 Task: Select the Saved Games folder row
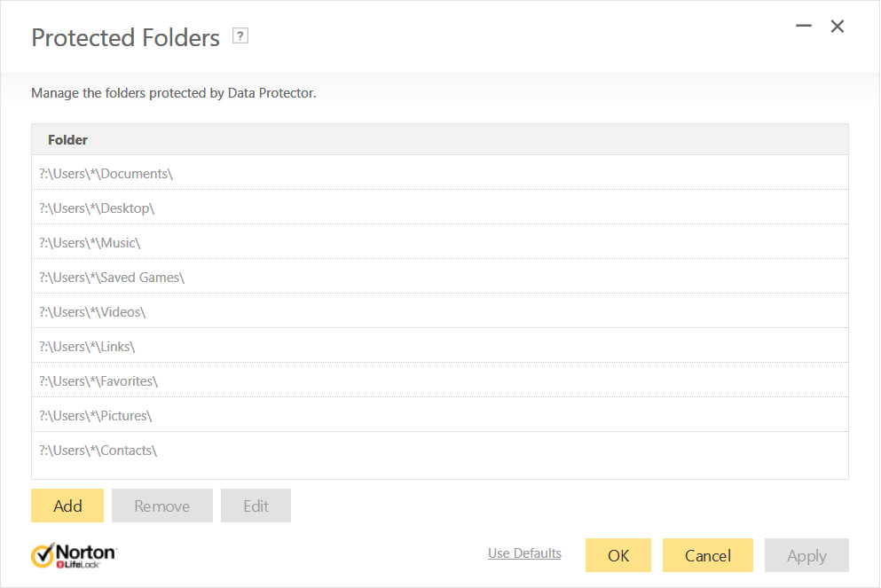tap(112, 278)
